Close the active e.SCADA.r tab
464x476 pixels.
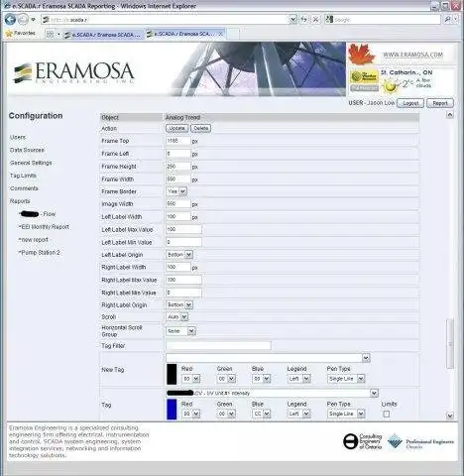point(220,34)
